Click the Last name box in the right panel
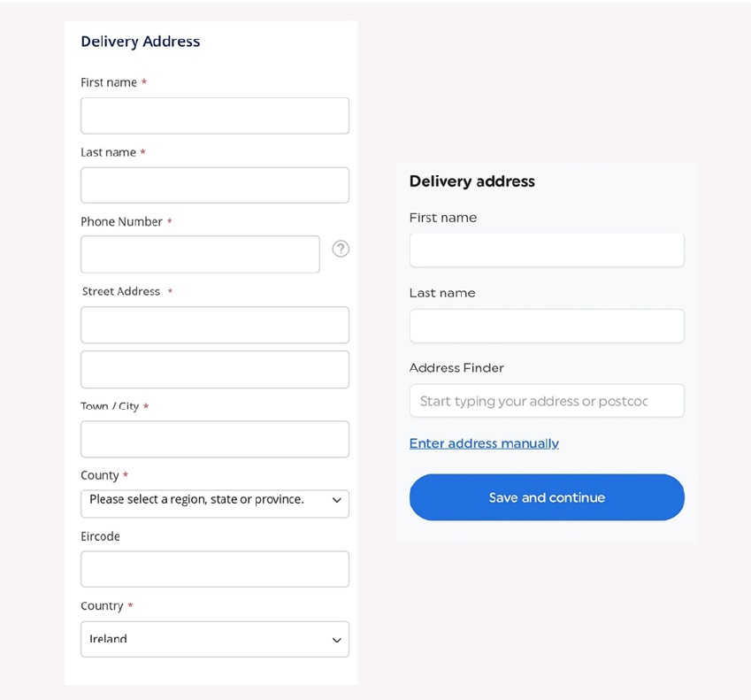The height and width of the screenshot is (700, 751). (x=546, y=326)
